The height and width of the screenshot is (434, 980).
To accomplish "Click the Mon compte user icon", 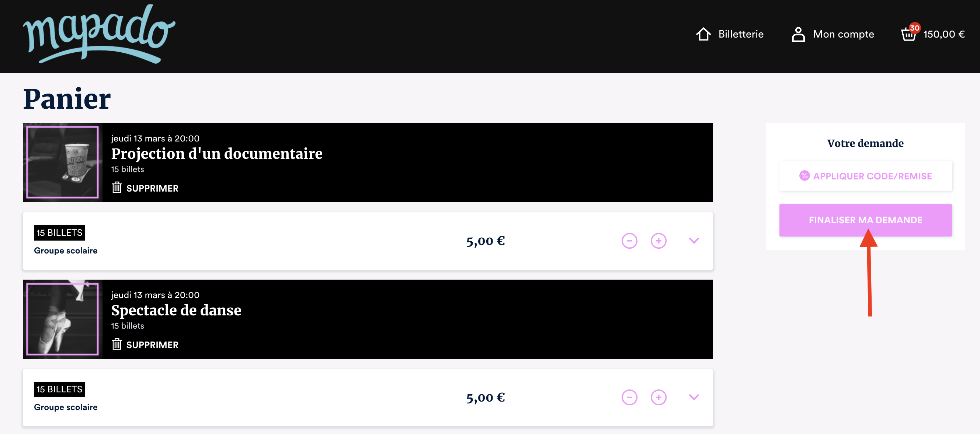I will (798, 34).
